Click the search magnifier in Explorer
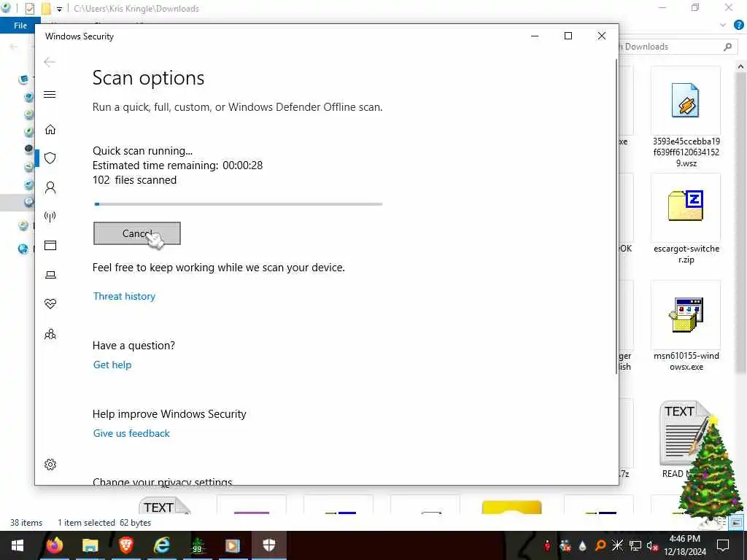Screen dimensions: 747x560 (727, 47)
